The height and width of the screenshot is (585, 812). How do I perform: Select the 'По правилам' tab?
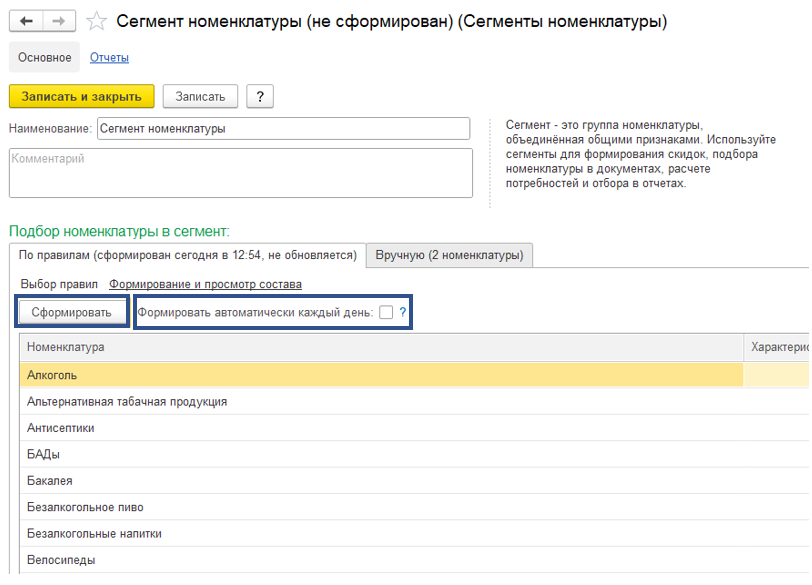tap(187, 255)
